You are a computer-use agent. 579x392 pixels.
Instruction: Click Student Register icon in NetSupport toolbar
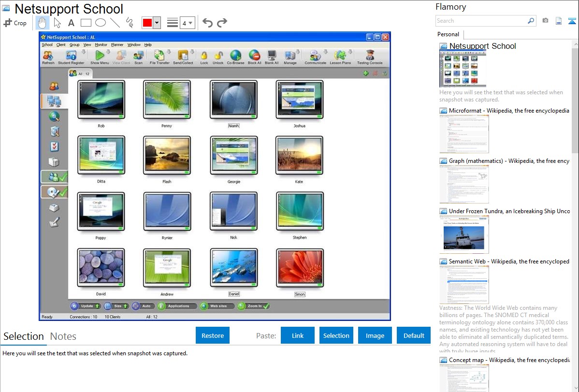pyautogui.click(x=71, y=57)
